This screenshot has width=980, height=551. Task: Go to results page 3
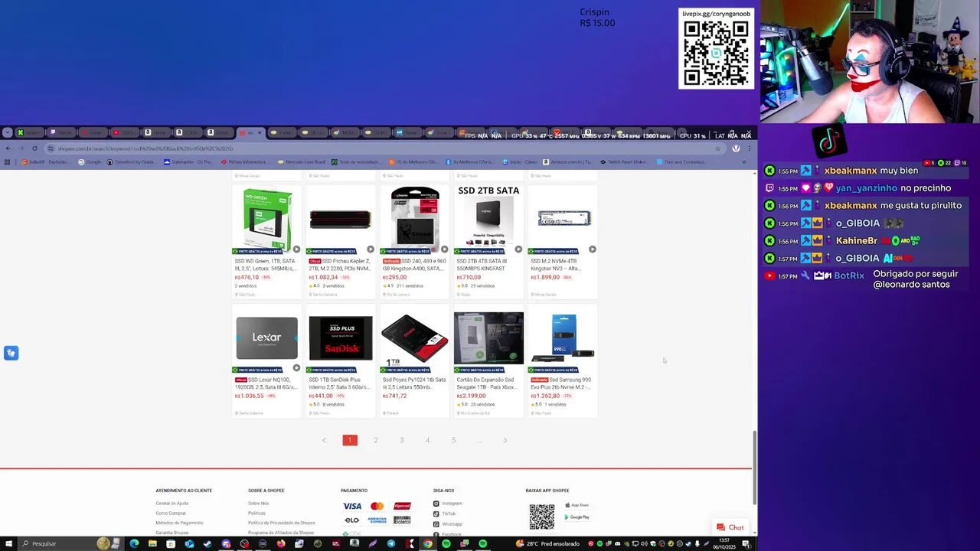click(x=402, y=440)
